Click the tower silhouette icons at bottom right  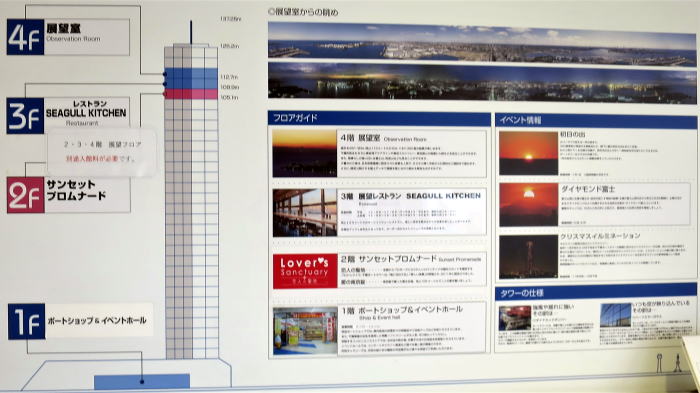click(668, 363)
